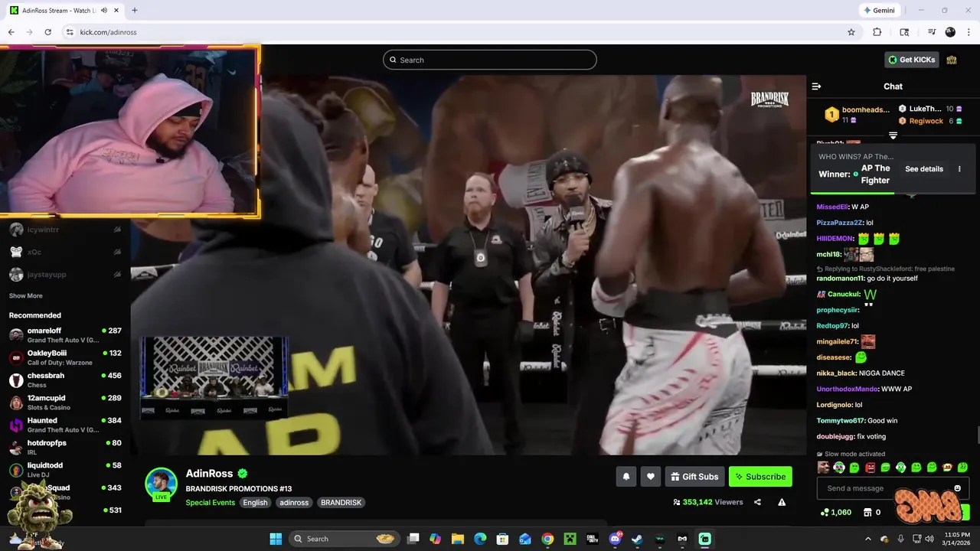Screen dimensions: 980x551
Task: Select the BRANDRISK tag
Action: [x=341, y=503]
